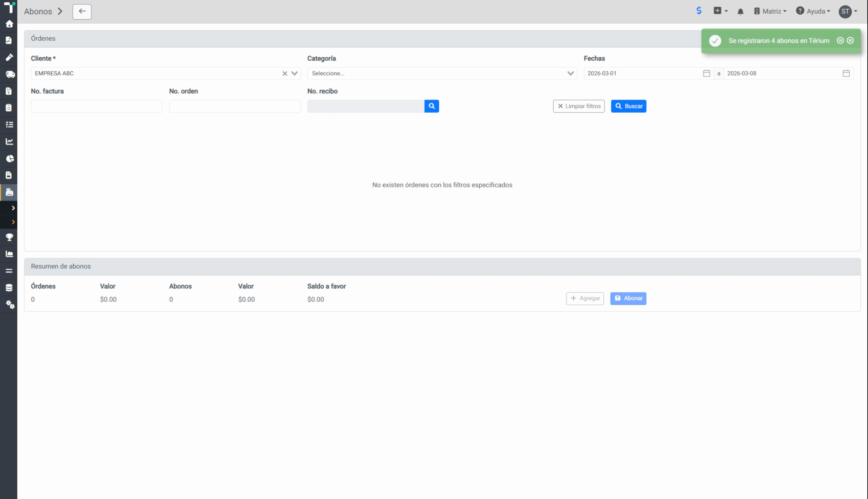
Task: Click the Térium logo at top-left
Action: (9, 8)
